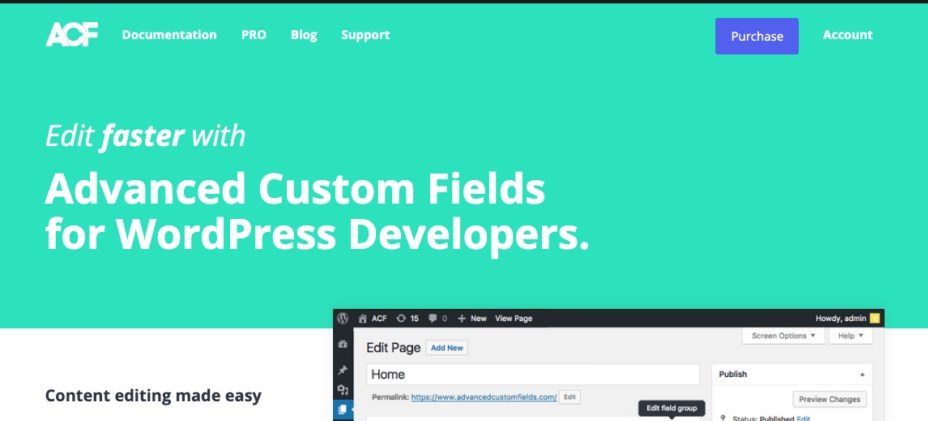This screenshot has width=928, height=421.
Task: Click the Add New page button
Action: tap(447, 348)
